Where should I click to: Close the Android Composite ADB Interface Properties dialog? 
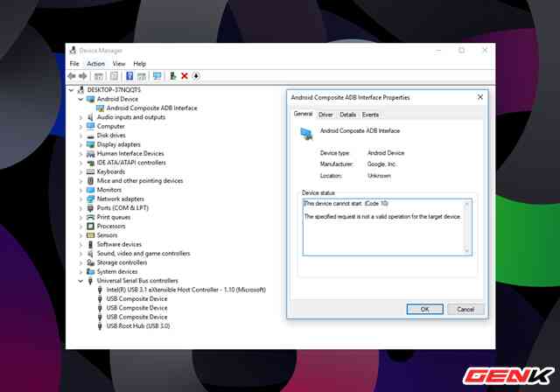coord(480,97)
